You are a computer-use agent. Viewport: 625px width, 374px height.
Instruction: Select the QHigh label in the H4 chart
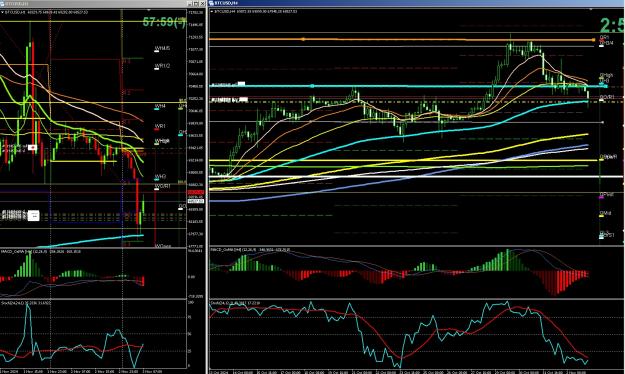click(606, 75)
